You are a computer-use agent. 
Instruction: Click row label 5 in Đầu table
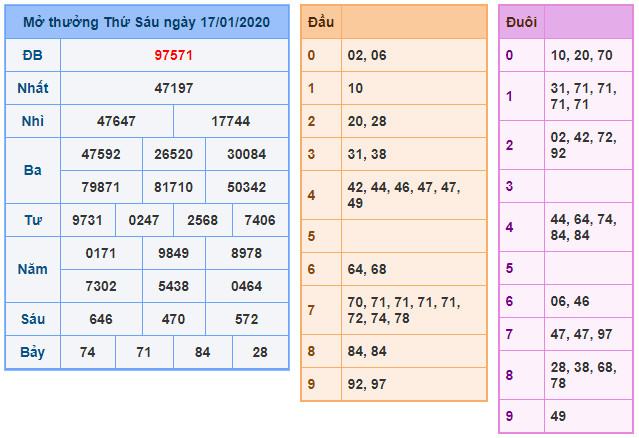311,236
